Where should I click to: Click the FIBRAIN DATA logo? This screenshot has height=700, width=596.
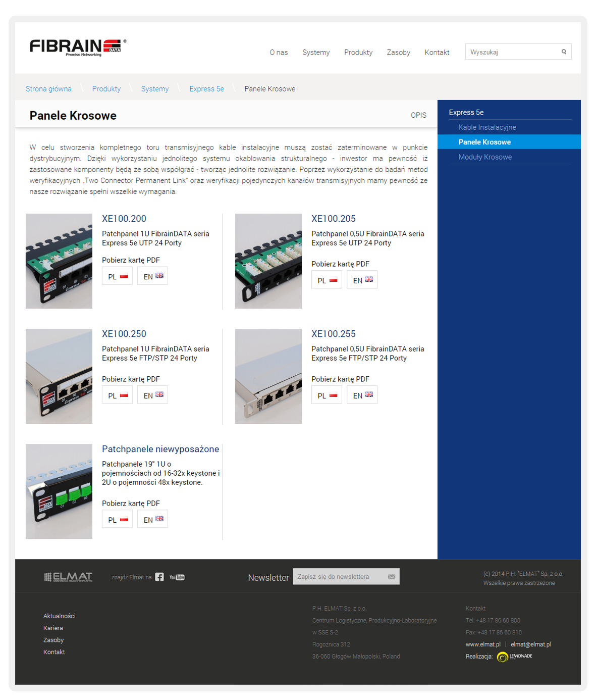coord(78,47)
